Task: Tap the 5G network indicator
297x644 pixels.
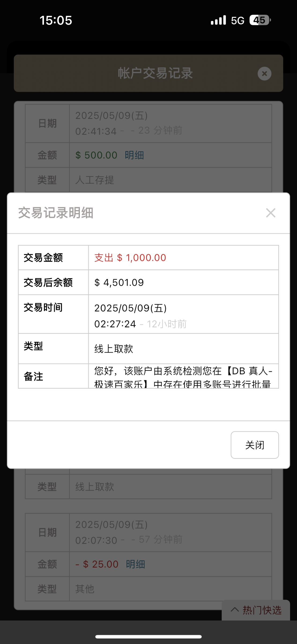Action: (237, 21)
